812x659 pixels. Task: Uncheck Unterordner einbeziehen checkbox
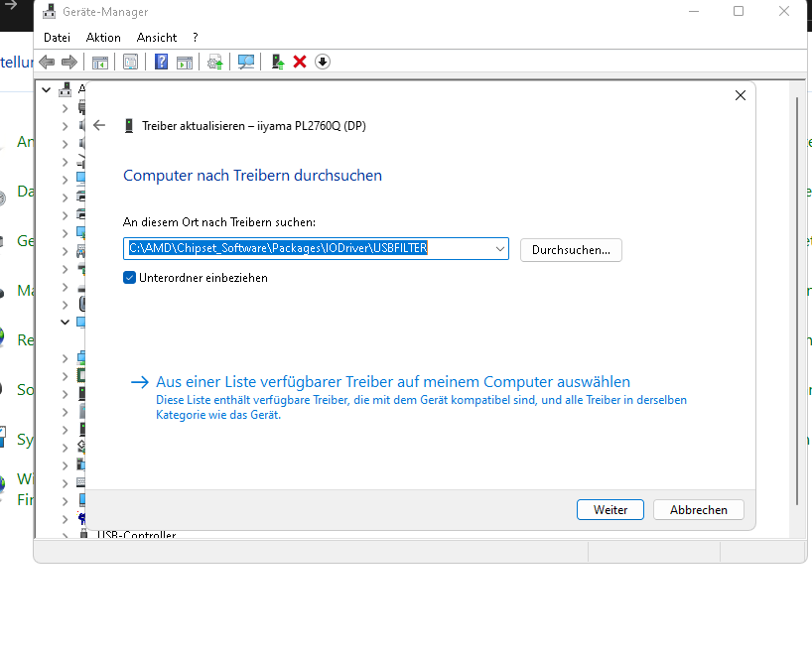[129, 278]
